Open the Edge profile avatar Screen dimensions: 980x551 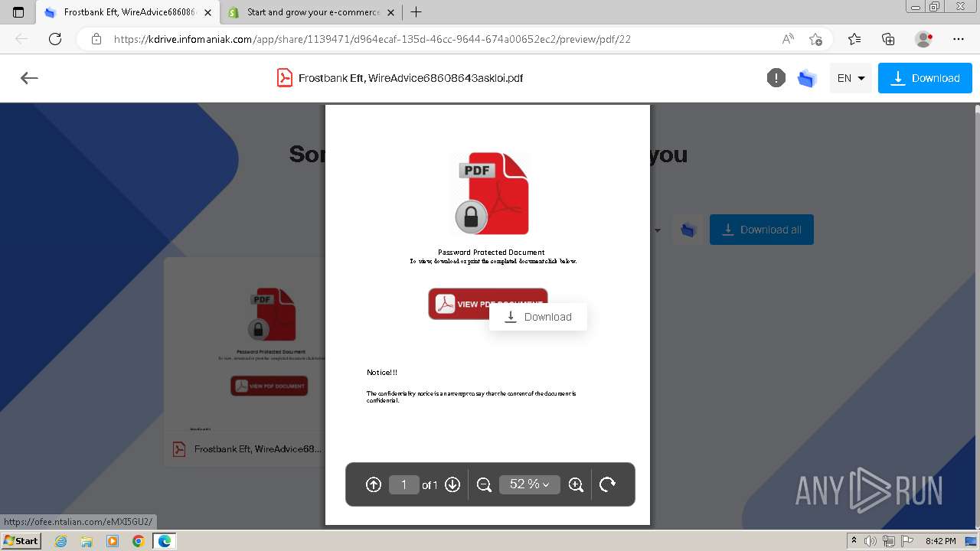(923, 39)
